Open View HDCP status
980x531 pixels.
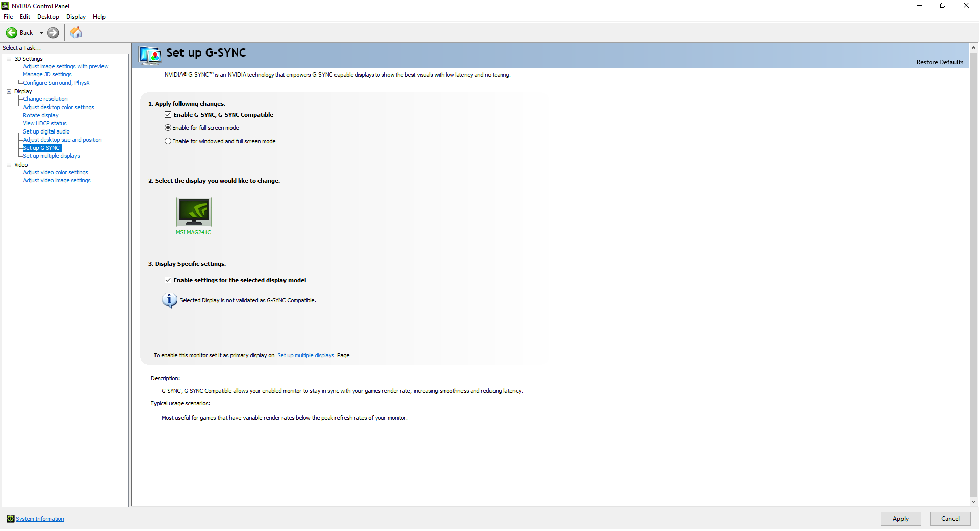(45, 124)
